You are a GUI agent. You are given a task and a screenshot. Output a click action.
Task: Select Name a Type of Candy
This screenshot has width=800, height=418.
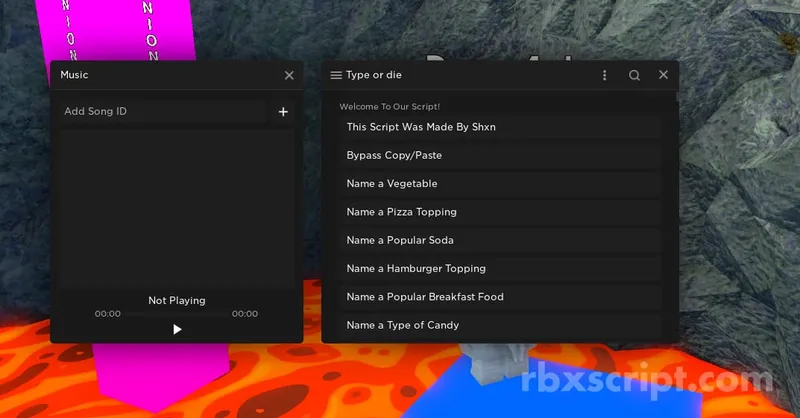click(500, 325)
